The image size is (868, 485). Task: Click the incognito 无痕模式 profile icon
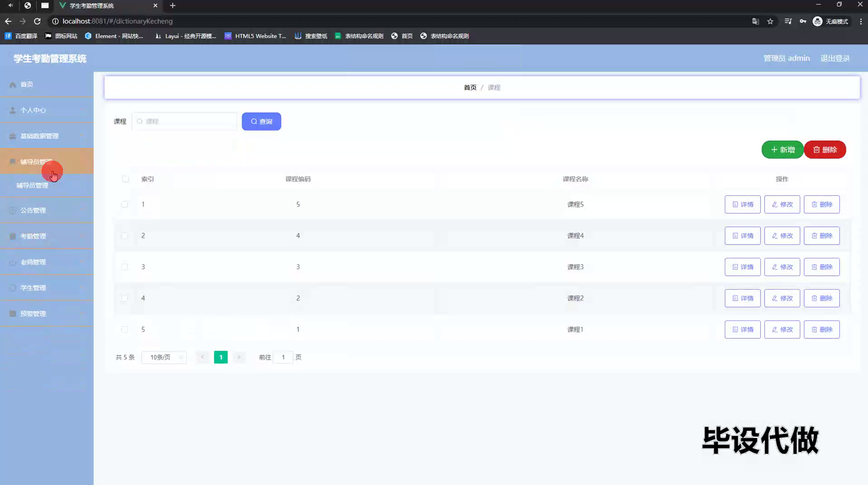830,21
